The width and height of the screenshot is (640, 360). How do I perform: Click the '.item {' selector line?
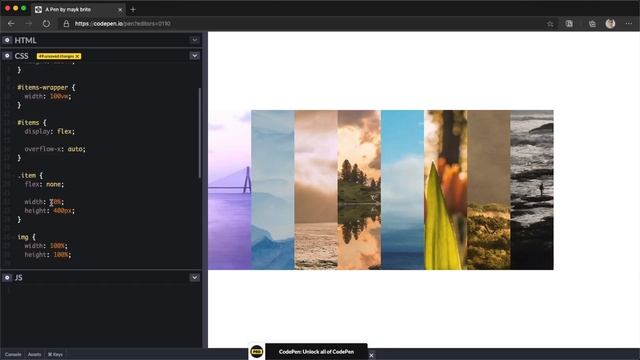pos(30,176)
